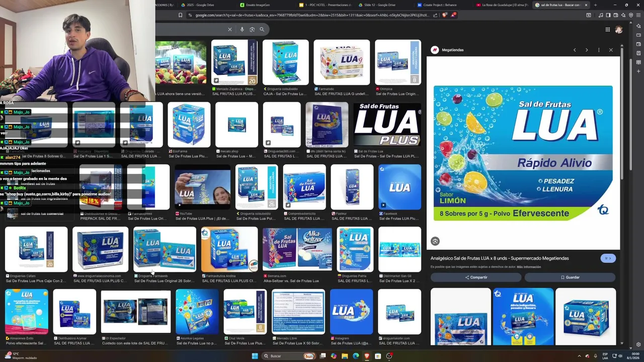Share the image with Compartir

pos(476,277)
